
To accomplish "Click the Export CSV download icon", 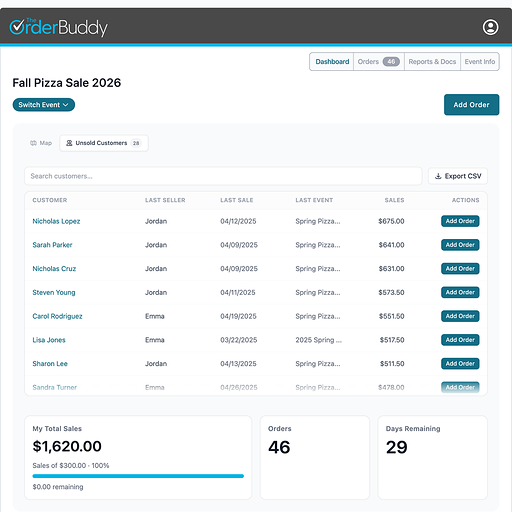I will click(x=438, y=176).
